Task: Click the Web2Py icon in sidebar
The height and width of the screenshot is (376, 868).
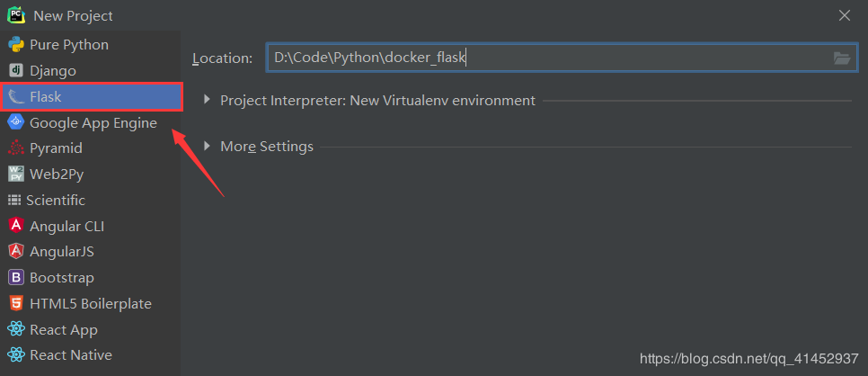Action: [x=15, y=175]
